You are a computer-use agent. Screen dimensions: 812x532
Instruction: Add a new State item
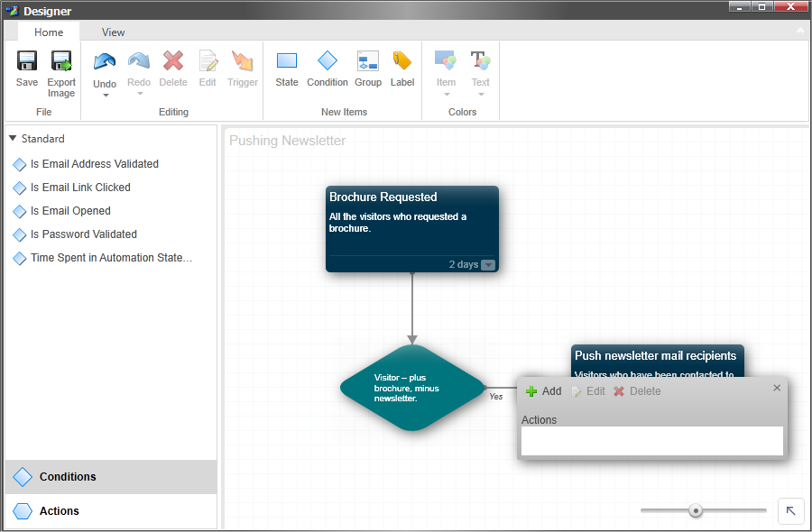[x=287, y=61]
